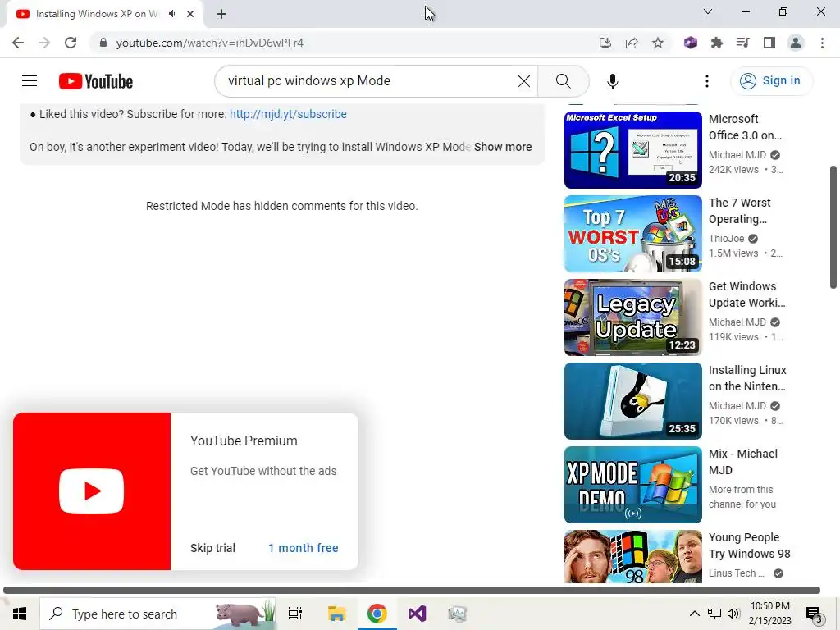
Task: Open YouTube settings three-dot menu
Action: click(707, 81)
